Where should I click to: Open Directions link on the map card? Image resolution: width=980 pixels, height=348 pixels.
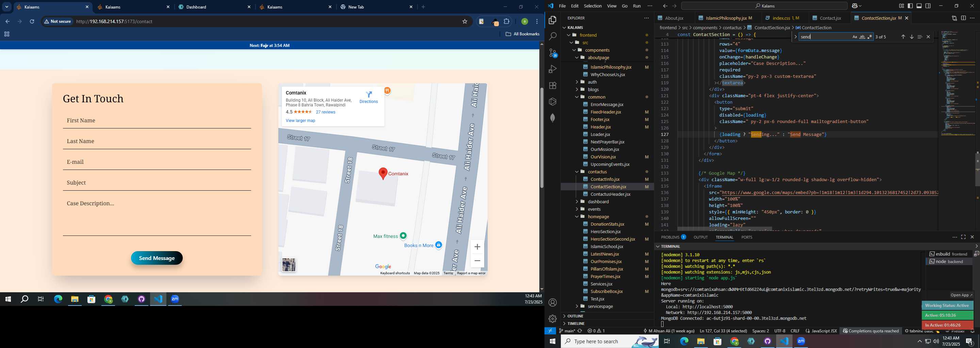point(369,97)
